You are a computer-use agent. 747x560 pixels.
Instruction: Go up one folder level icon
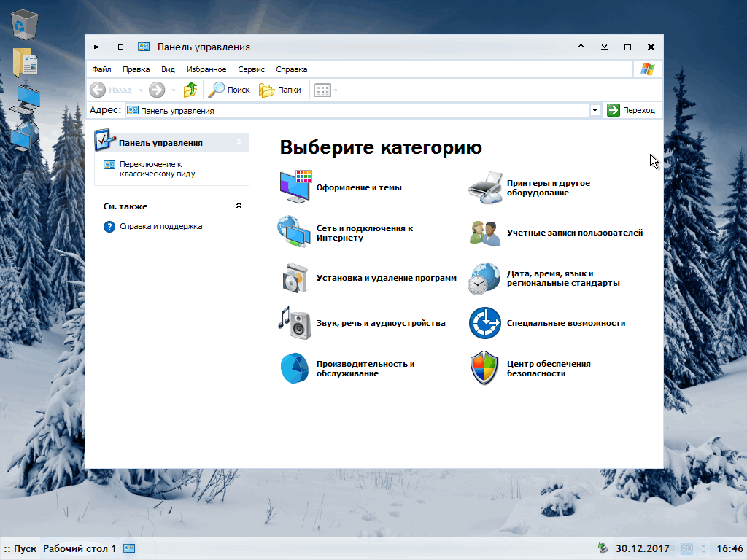pyautogui.click(x=190, y=90)
